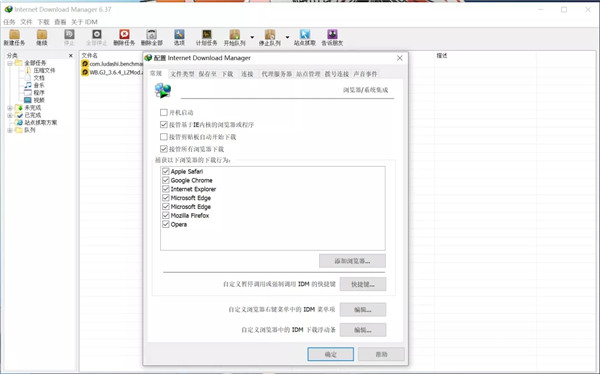Open the 关于 IDM menu
The image size is (600, 374).
(x=84, y=22)
